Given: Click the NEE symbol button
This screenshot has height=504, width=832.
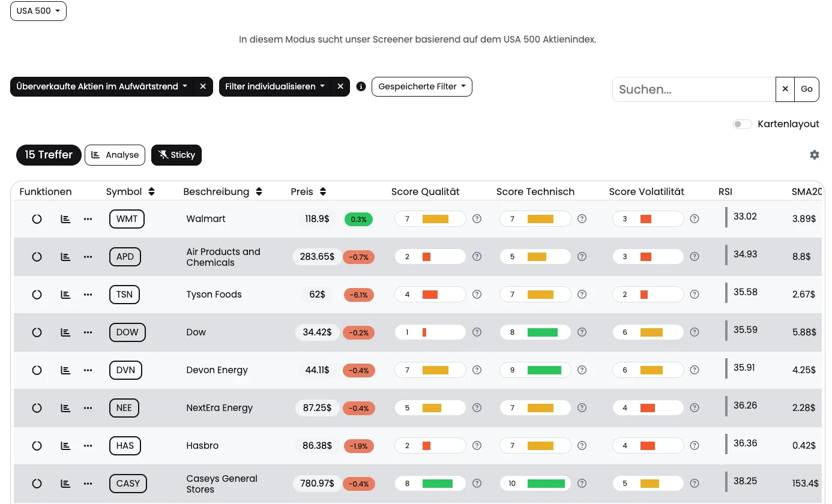Looking at the screenshot, I should [124, 408].
